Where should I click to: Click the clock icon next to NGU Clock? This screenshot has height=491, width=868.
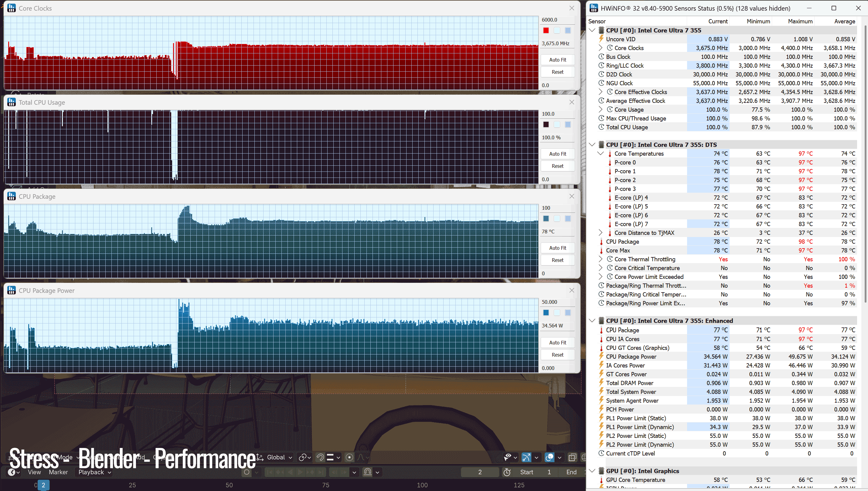pyautogui.click(x=601, y=83)
